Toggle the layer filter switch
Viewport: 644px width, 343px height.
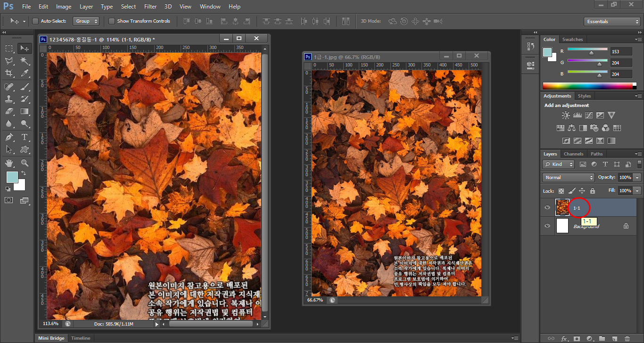pos(639,164)
